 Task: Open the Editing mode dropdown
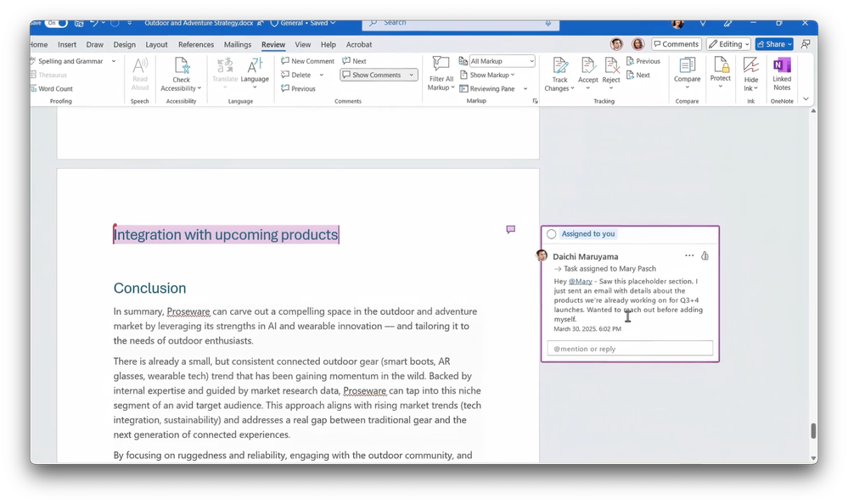pos(728,44)
